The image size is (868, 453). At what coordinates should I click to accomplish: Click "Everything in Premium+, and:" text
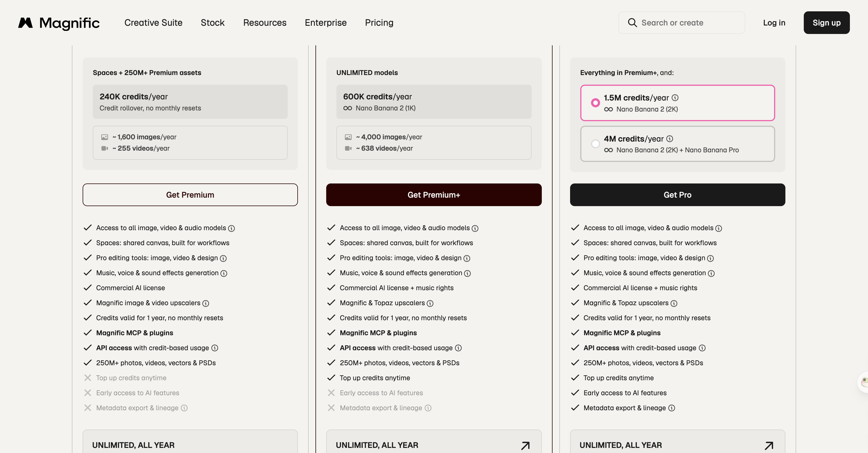(627, 72)
